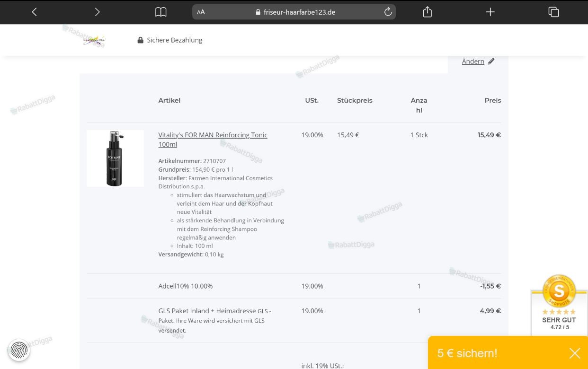
Task: Click the discount amount '-1,55 €'
Action: point(490,286)
